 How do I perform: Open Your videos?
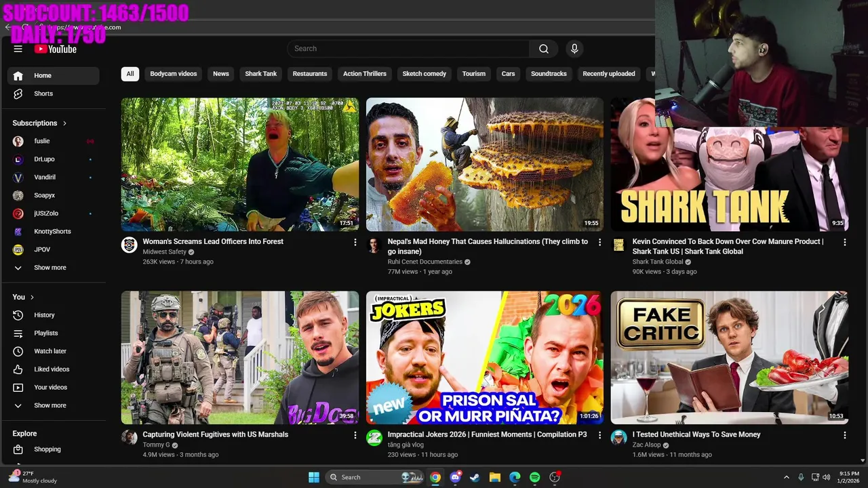click(54, 387)
